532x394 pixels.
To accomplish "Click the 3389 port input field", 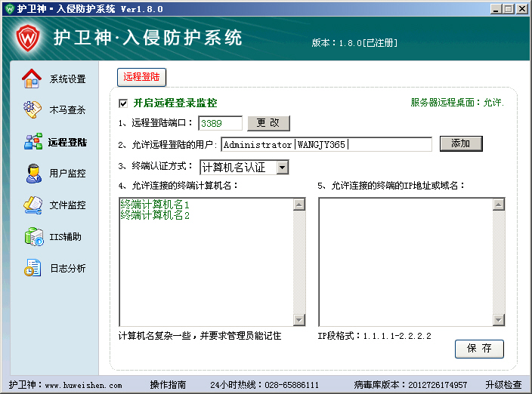I will click(220, 123).
